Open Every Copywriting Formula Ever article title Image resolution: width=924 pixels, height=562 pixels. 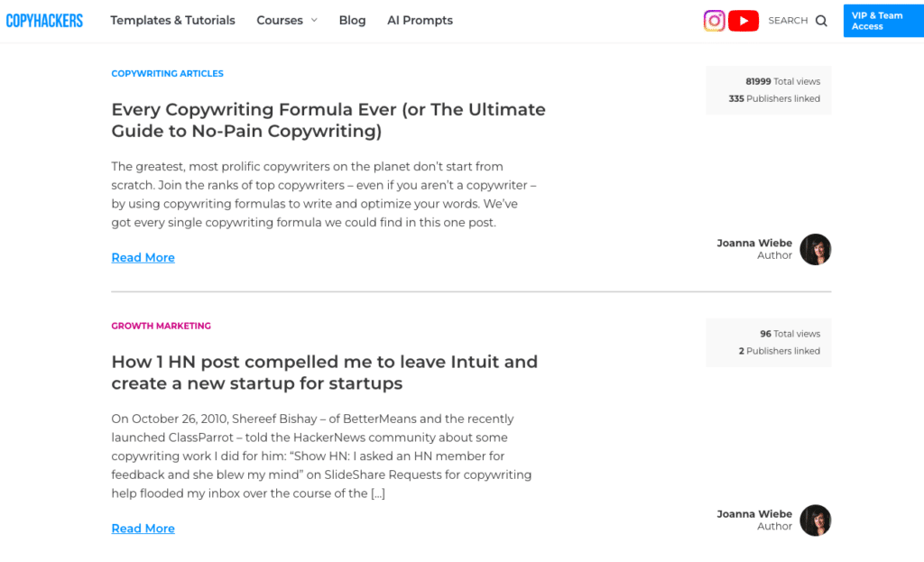click(x=328, y=120)
